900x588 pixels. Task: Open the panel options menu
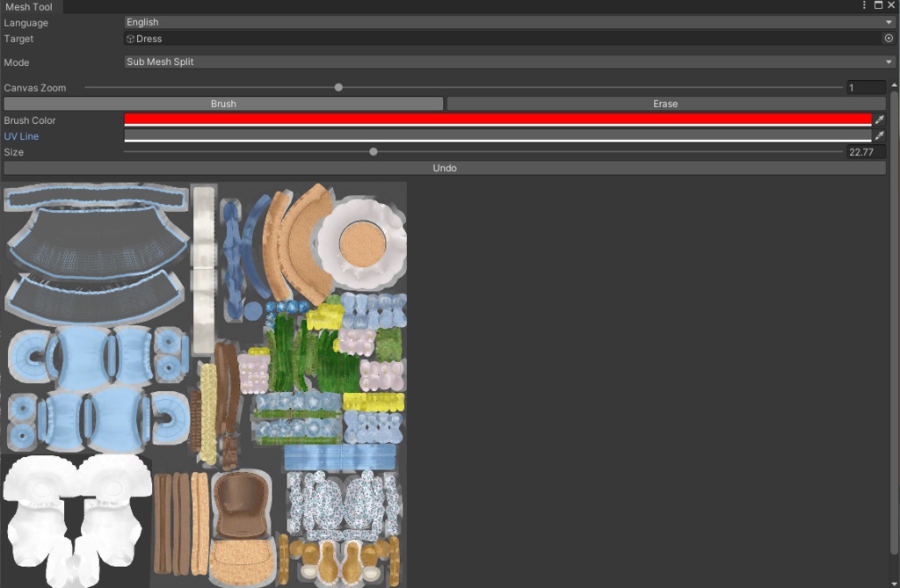[864, 5]
